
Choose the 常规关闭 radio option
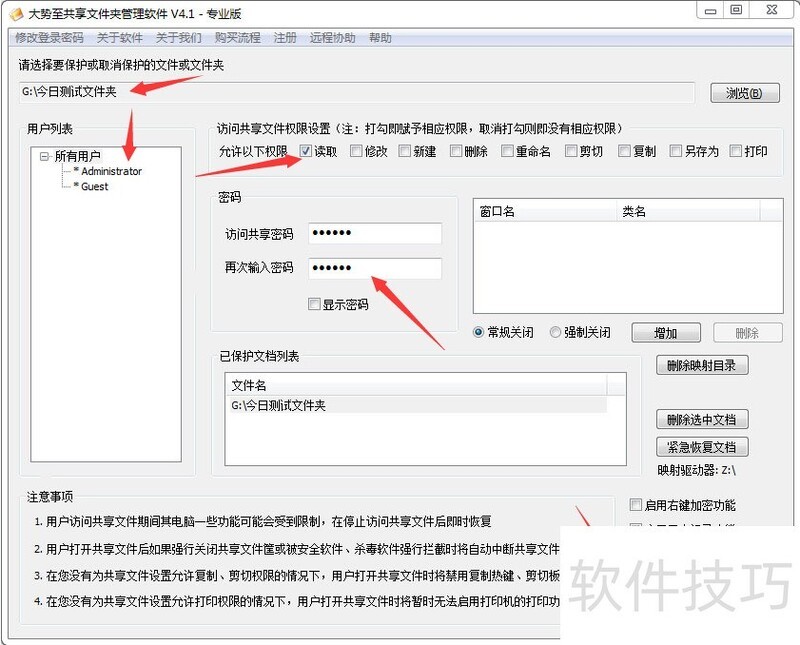(479, 333)
